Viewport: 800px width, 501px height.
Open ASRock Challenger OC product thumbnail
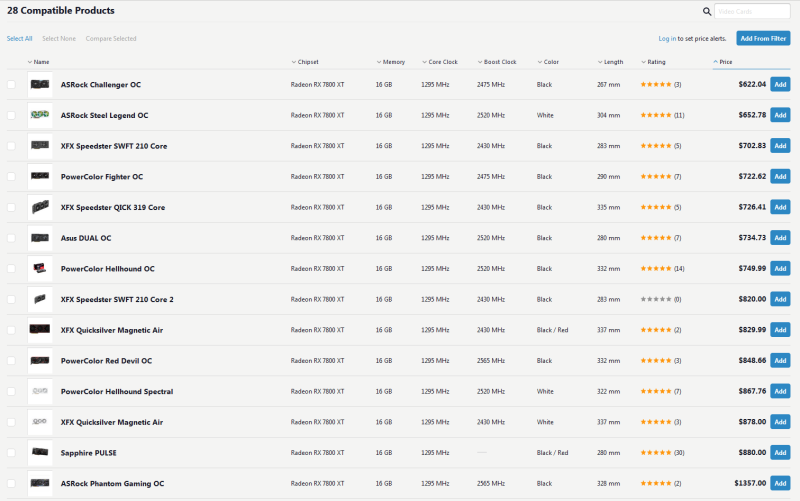click(40, 85)
